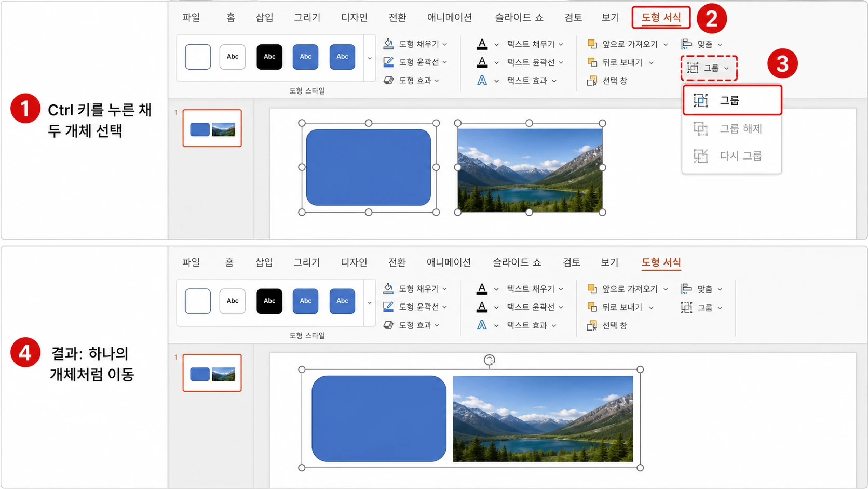Click the 텍스트 효과 blue A icon in lower ribbon

point(482,325)
